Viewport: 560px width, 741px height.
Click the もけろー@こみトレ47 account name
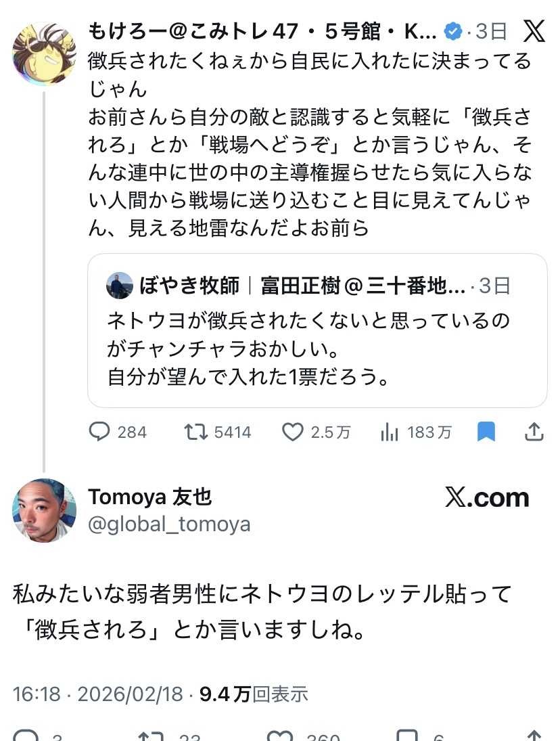[x=262, y=31]
